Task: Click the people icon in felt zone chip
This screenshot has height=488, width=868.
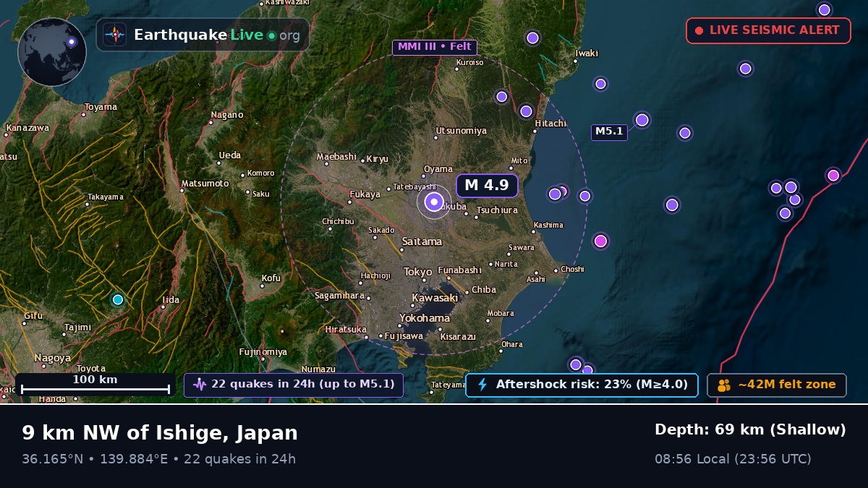Action: pos(724,385)
